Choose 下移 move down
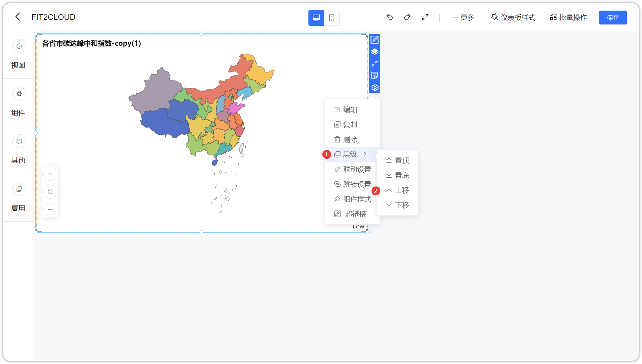This screenshot has width=642, height=364. pyautogui.click(x=397, y=205)
